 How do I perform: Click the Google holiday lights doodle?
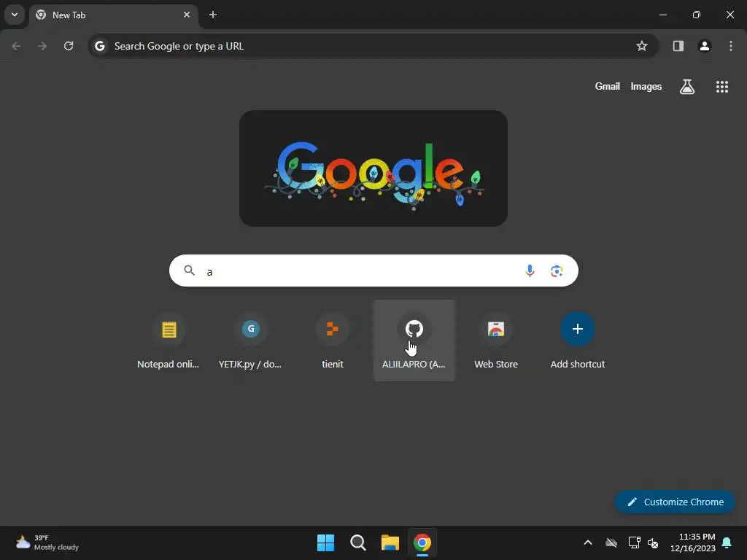(x=373, y=168)
